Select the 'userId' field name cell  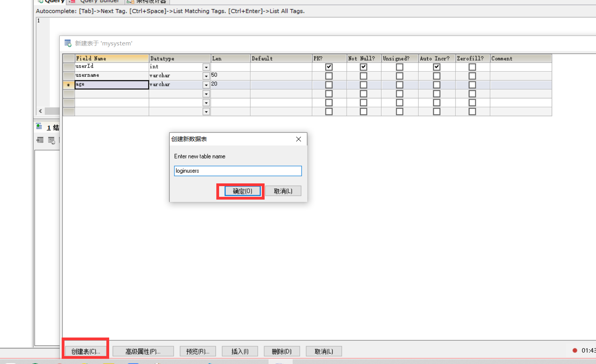[x=112, y=67]
